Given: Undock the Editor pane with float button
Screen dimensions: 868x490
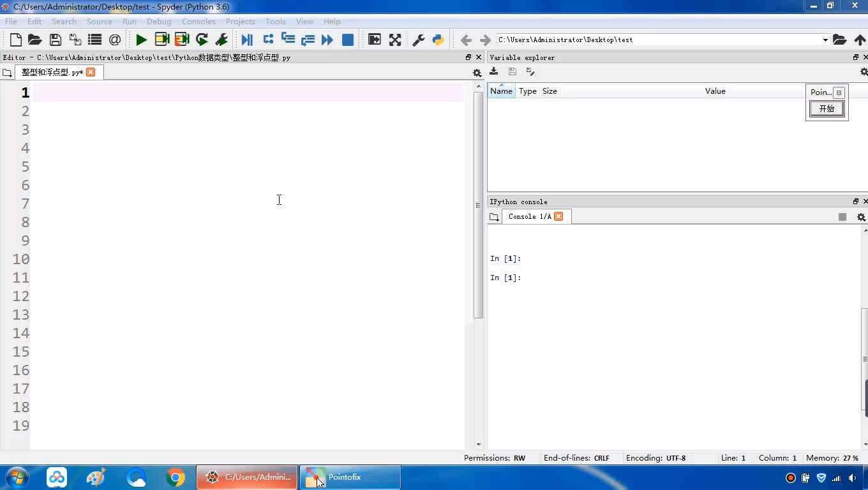Looking at the screenshot, I should [468, 57].
